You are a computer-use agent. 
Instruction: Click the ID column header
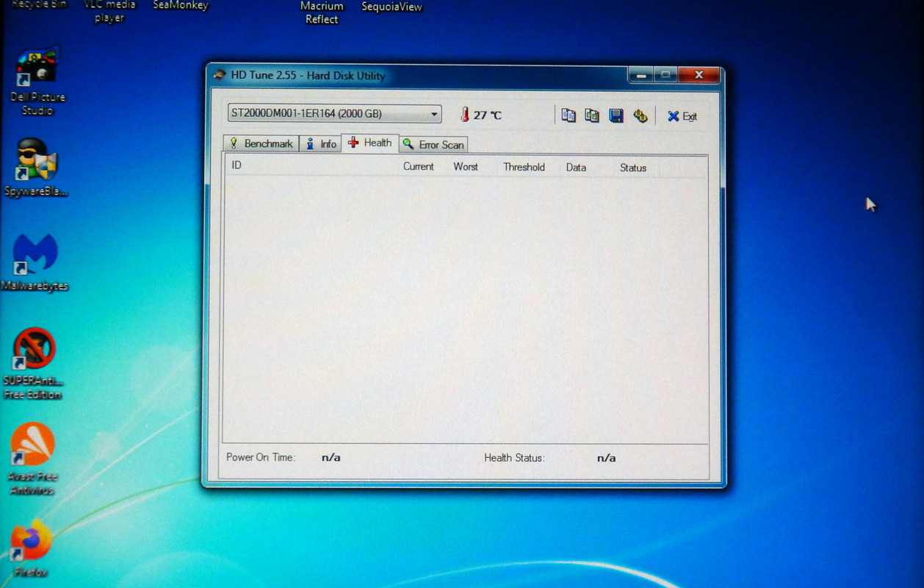237,165
